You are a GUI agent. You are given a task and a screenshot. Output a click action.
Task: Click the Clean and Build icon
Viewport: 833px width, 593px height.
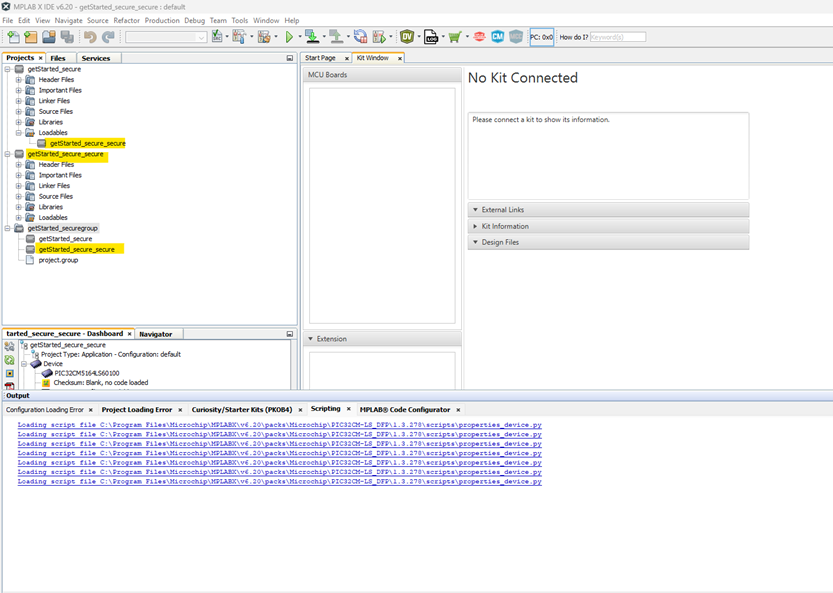coord(264,36)
